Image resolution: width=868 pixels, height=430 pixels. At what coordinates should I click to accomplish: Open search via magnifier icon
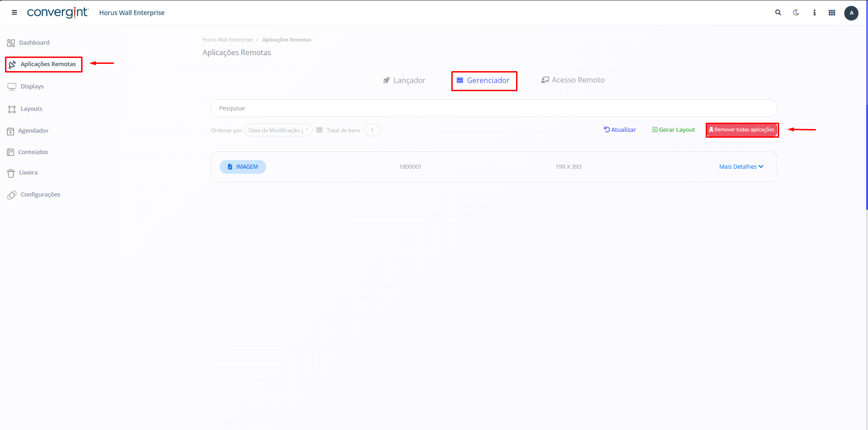point(778,13)
